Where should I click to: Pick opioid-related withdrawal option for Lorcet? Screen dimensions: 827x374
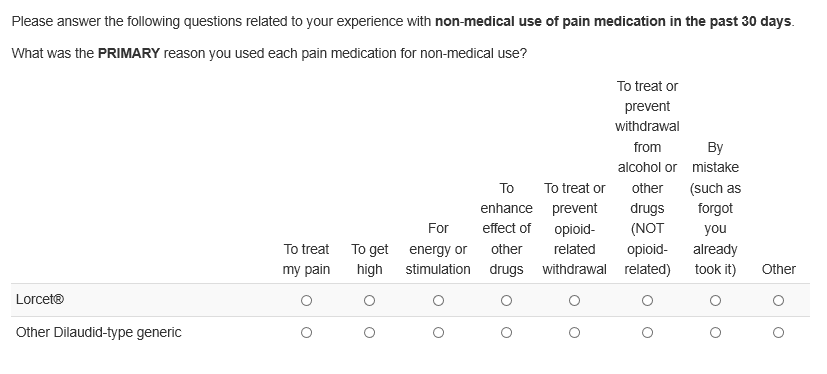(x=574, y=301)
